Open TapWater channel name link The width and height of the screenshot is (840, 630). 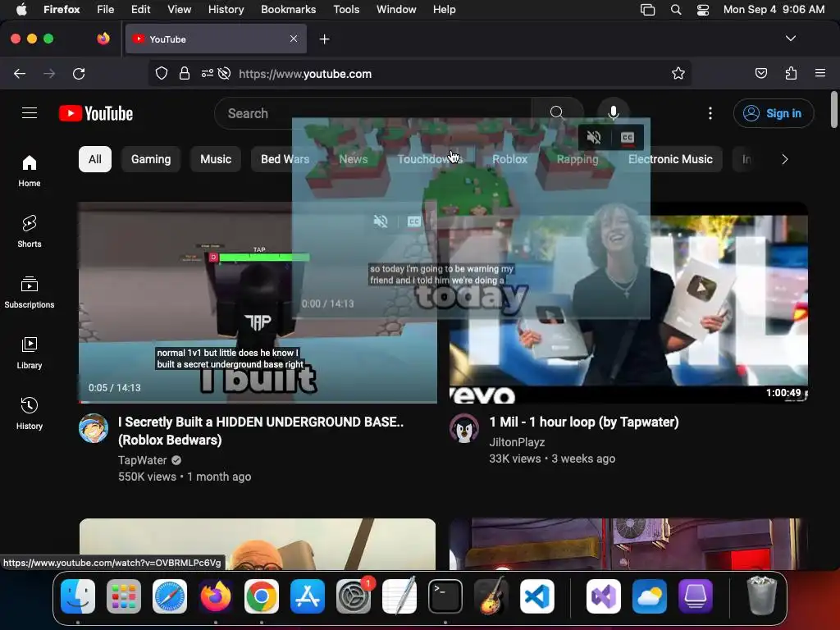(143, 460)
